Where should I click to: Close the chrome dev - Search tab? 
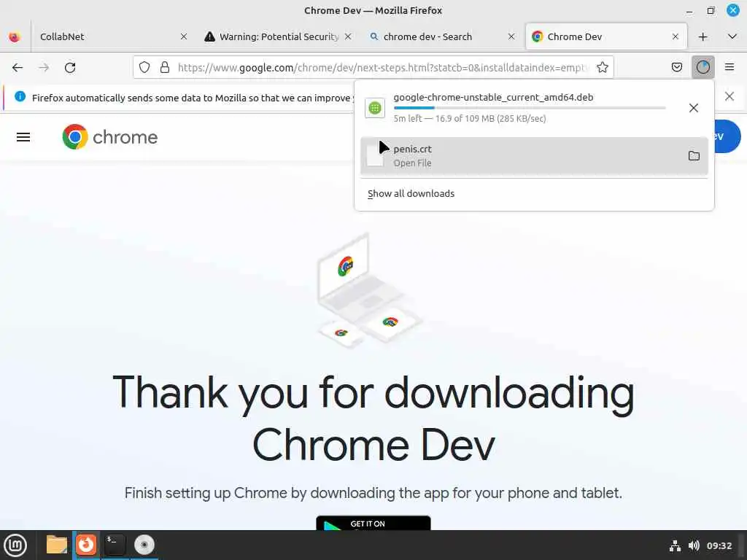tap(511, 36)
